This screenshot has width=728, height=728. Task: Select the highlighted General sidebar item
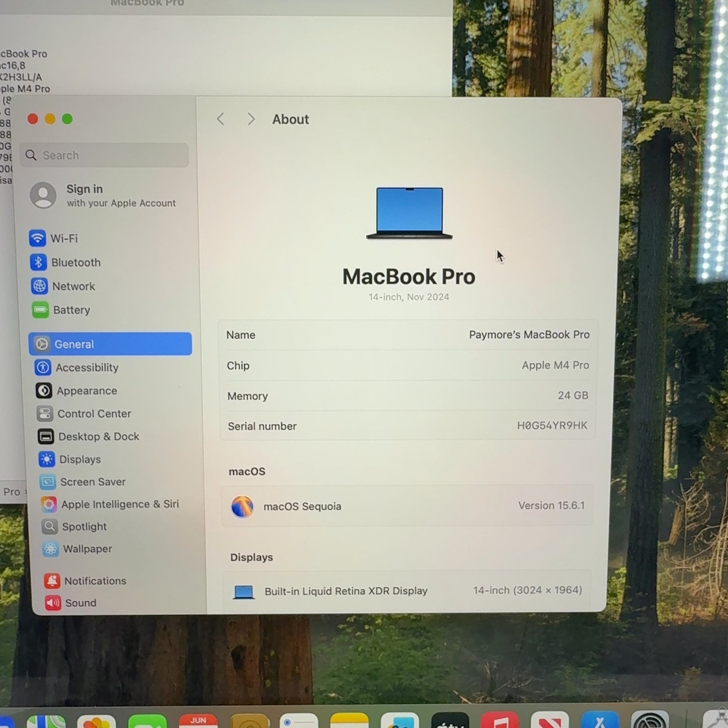point(110,344)
